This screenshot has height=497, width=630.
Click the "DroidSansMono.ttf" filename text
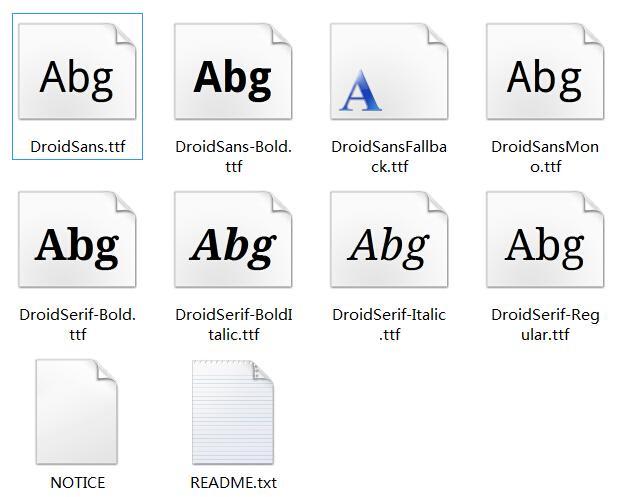[545, 156]
